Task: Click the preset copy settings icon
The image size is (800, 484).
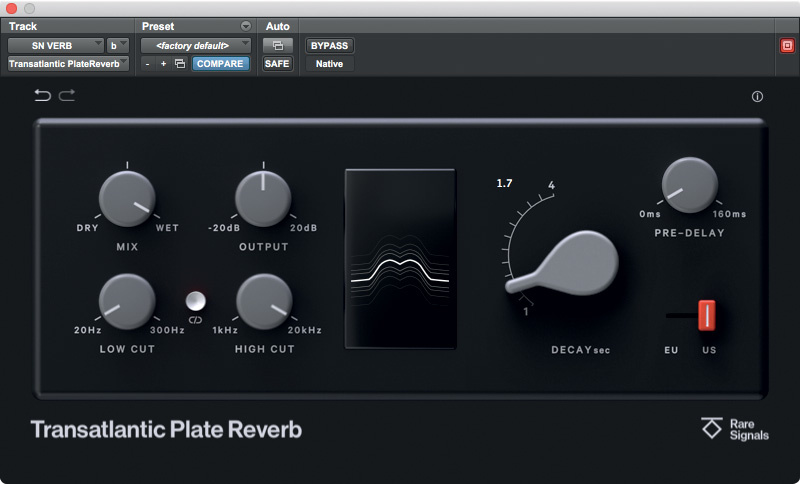Action: coord(180,64)
